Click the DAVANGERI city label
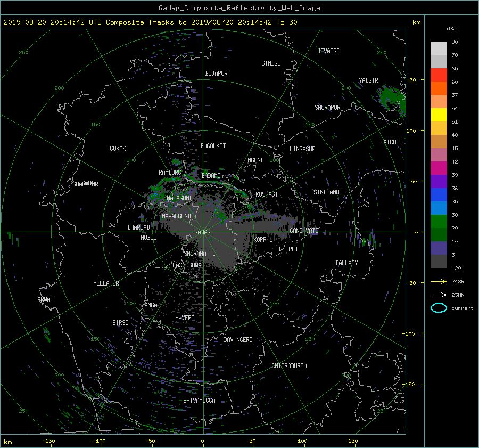The image size is (479, 448). pos(238,340)
